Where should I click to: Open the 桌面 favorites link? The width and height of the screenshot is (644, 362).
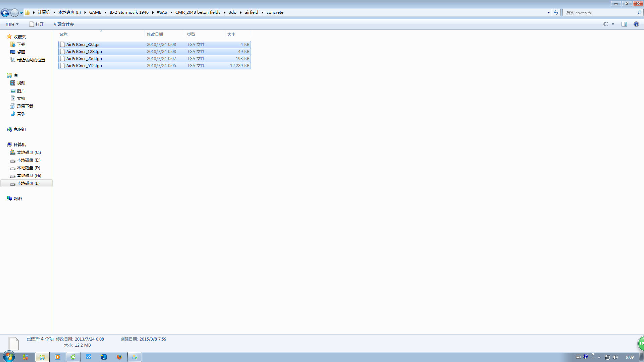coord(21,52)
